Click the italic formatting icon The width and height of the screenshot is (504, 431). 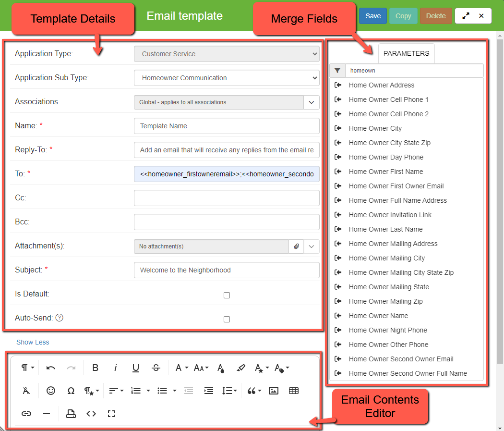116,368
